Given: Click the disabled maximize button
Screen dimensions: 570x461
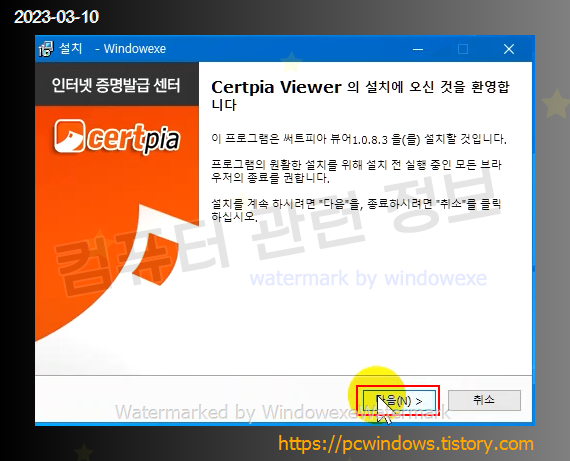Looking at the screenshot, I should 463,49.
